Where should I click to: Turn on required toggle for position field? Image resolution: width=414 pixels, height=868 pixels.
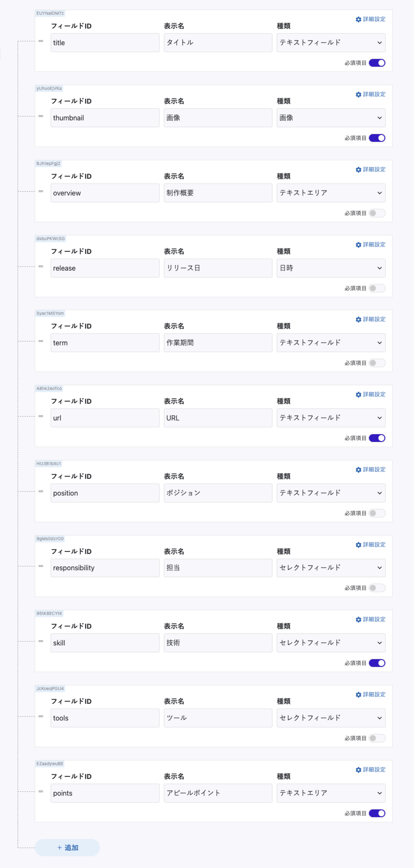[x=377, y=513]
